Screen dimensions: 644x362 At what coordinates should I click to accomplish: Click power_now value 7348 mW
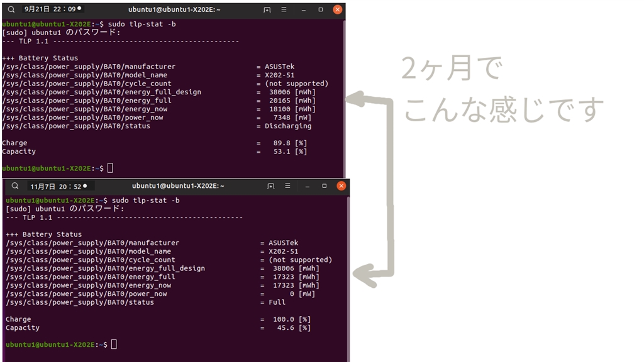tap(292, 118)
